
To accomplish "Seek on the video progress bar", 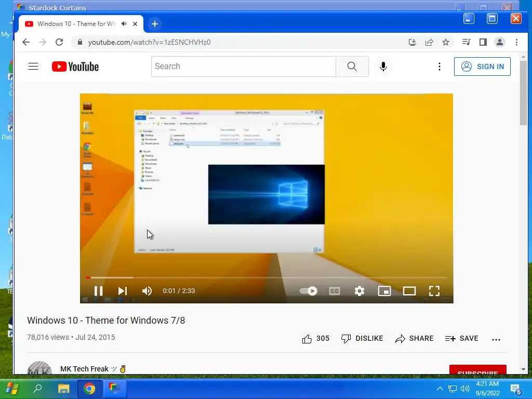I will point(267,277).
